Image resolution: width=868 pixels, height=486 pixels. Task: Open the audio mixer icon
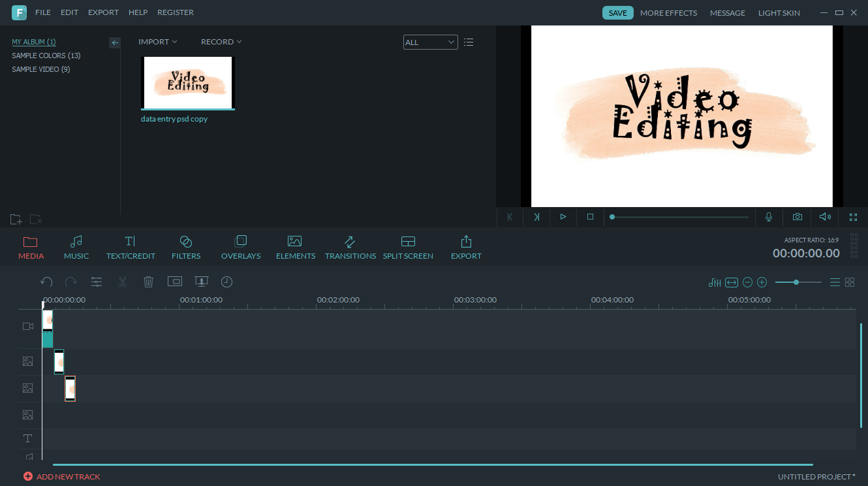click(715, 282)
